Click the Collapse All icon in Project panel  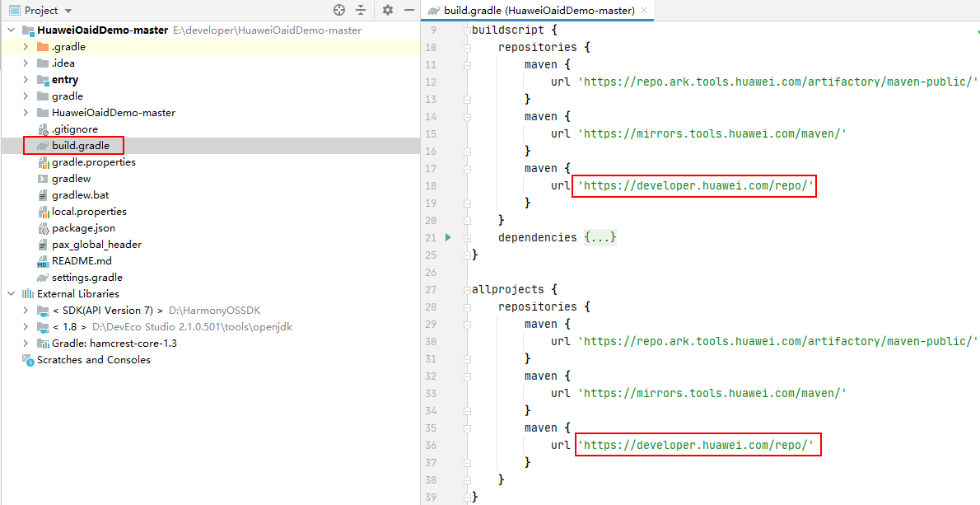[x=361, y=10]
